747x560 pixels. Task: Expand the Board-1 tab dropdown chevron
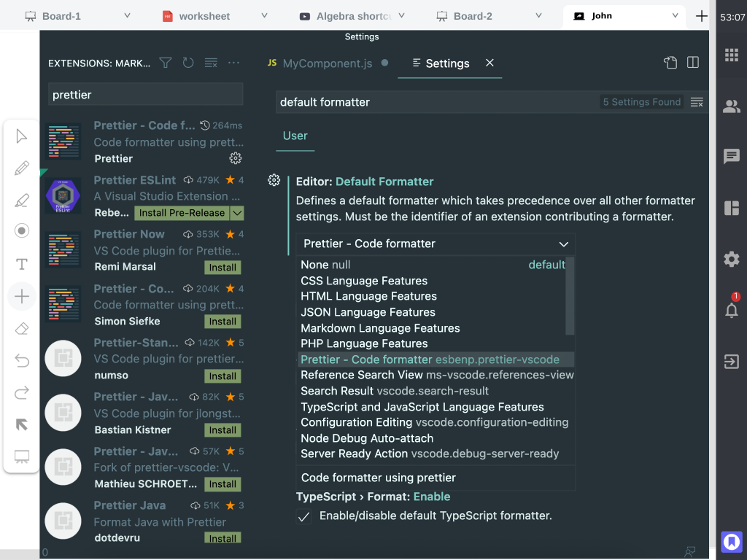pos(127,16)
